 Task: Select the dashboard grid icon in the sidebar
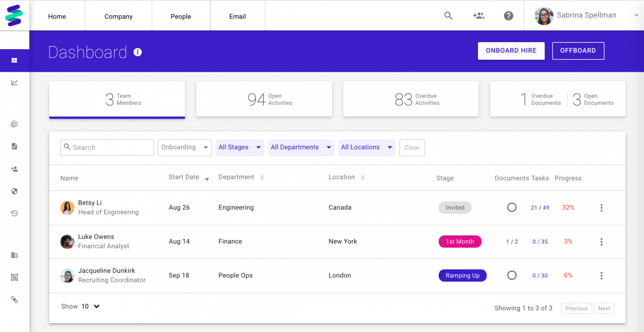click(x=14, y=60)
